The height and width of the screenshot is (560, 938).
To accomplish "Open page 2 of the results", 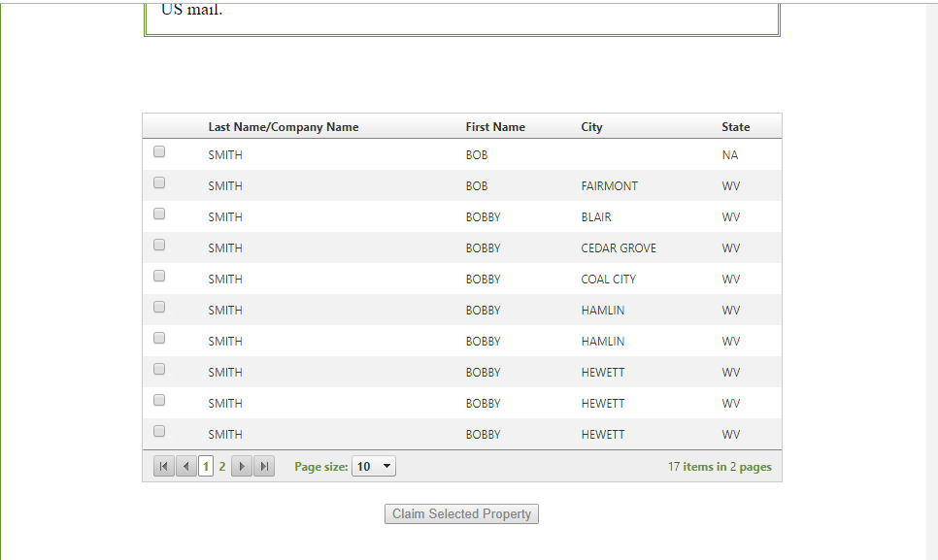I will point(222,467).
